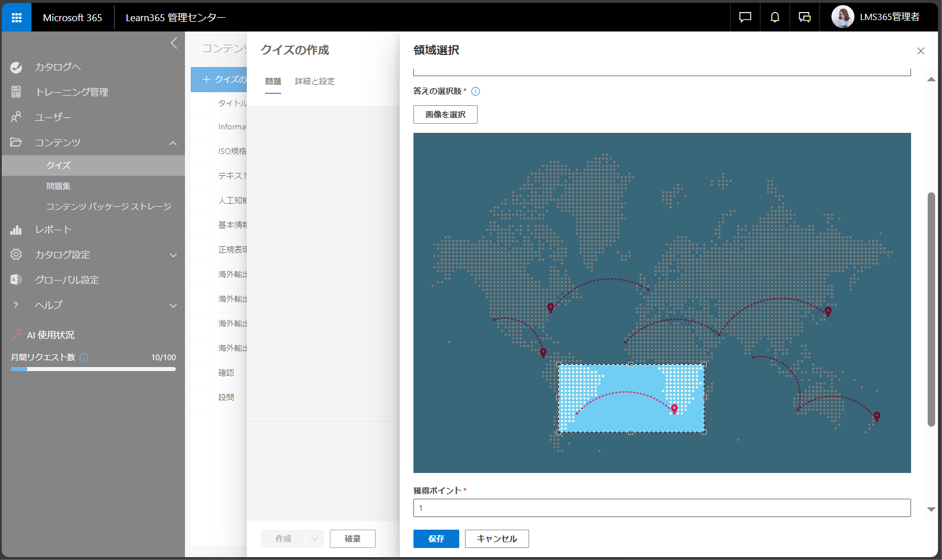
Task: Click the ISO規格 row in quiz list
Action: tap(219, 151)
